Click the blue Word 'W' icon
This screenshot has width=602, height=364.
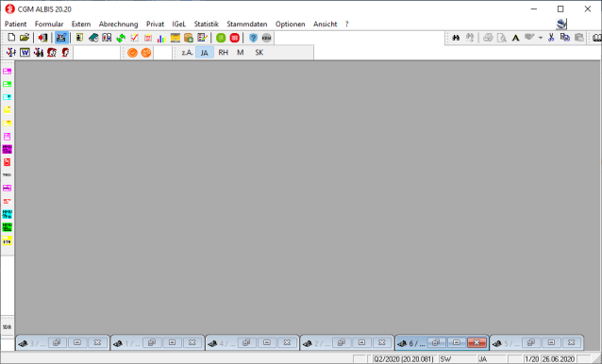coord(25,52)
